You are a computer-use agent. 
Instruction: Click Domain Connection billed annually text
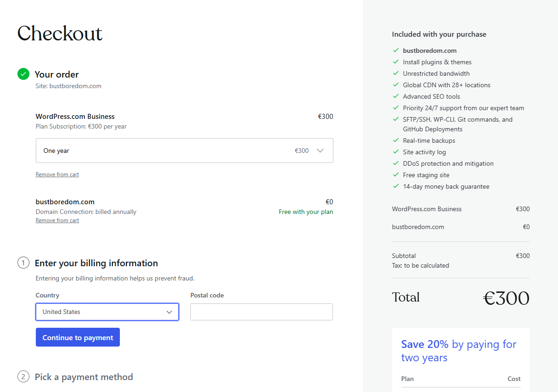click(86, 212)
